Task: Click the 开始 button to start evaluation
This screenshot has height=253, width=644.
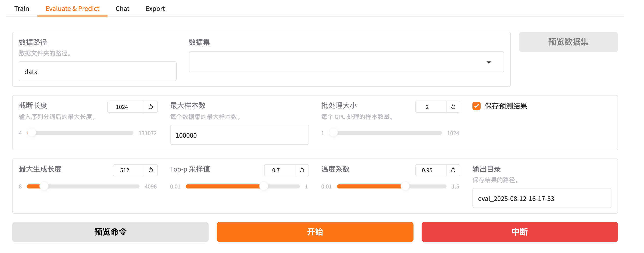Action: click(x=315, y=231)
